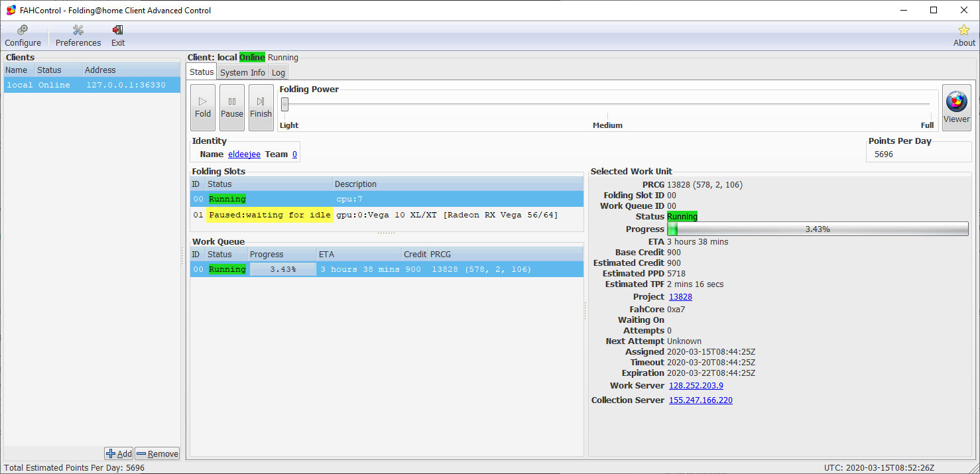This screenshot has width=980, height=474.
Task: Click the Medium folding power label
Action: tap(607, 125)
